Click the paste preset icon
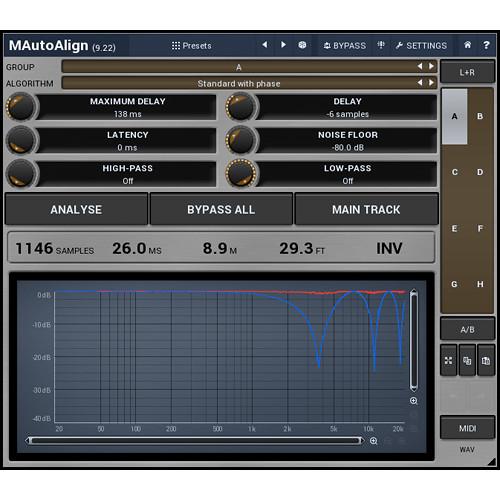The width and height of the screenshot is (500, 500). coord(486,361)
